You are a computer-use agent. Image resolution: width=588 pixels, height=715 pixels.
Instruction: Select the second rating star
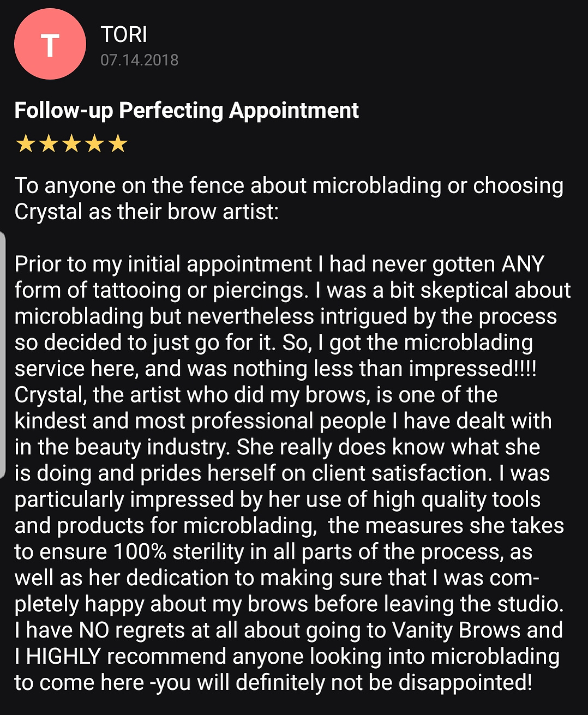pyautogui.click(x=49, y=144)
